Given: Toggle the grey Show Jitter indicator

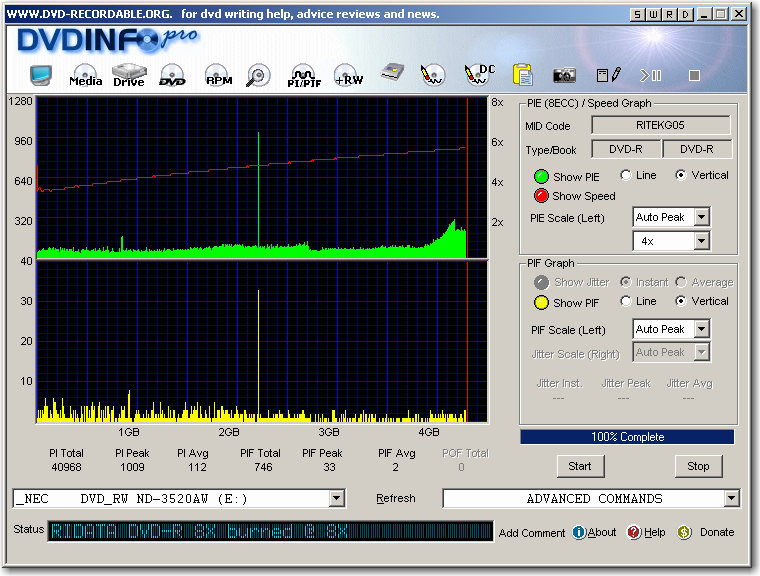Looking at the screenshot, I should click(541, 282).
